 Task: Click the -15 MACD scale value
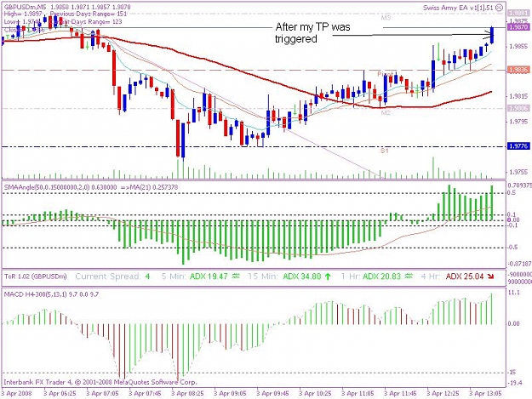click(x=512, y=373)
